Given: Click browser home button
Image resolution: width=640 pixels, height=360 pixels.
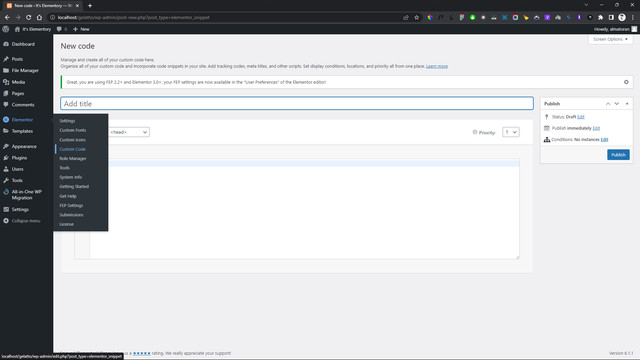Looking at the screenshot, I should pos(39,18).
